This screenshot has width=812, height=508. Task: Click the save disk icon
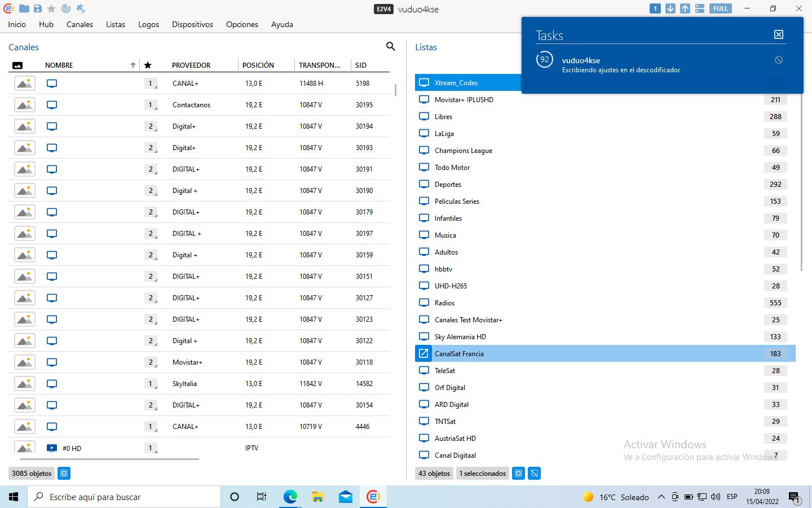pos(38,8)
